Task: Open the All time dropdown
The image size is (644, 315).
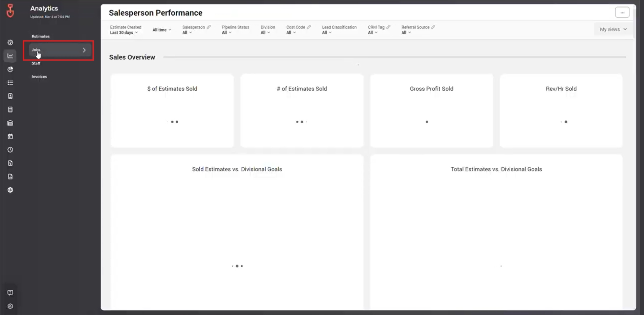Action: point(161,30)
